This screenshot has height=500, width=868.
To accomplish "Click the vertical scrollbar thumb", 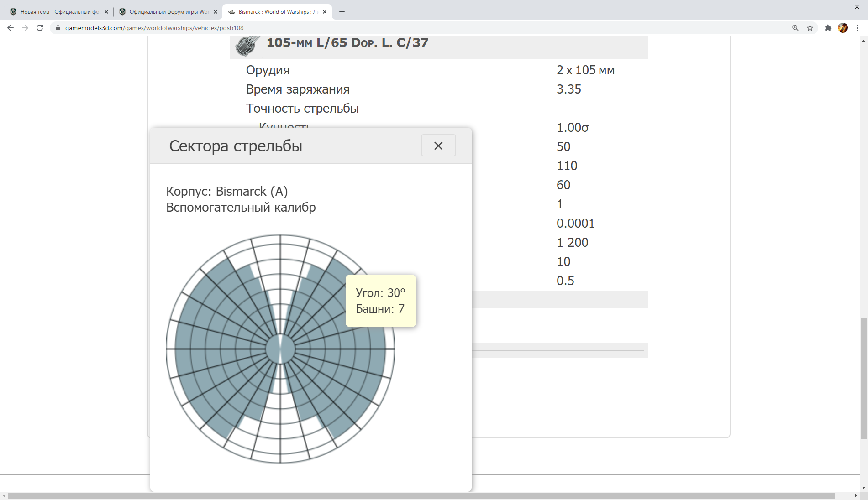I will [x=863, y=378].
